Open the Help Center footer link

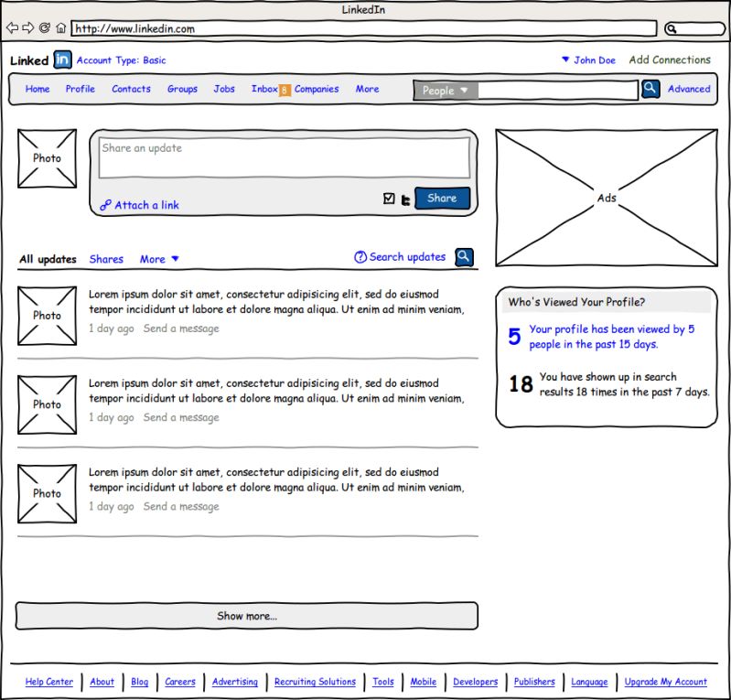tap(49, 682)
